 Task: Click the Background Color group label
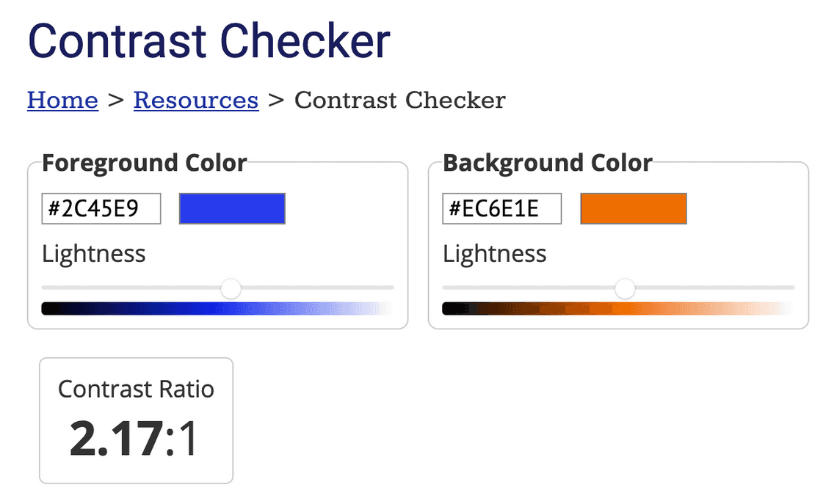click(x=548, y=163)
